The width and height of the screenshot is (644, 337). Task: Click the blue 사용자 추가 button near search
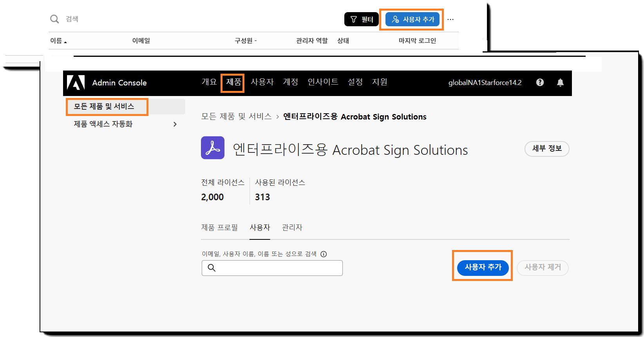[x=483, y=268]
